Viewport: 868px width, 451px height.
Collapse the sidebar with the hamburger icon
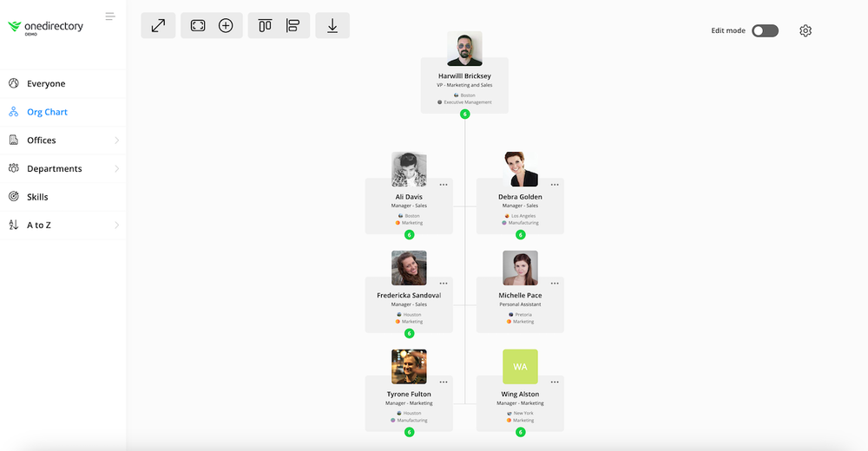(x=110, y=16)
